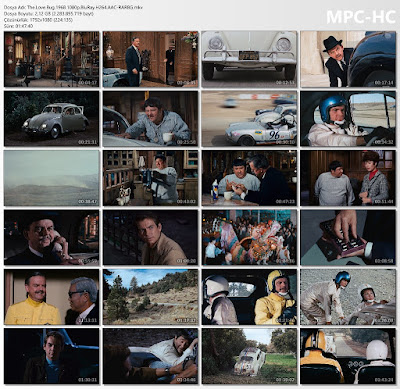The image size is (400, 389).
Task: Open the thumbnail of young man in tan jacket
Action: (x=150, y=238)
